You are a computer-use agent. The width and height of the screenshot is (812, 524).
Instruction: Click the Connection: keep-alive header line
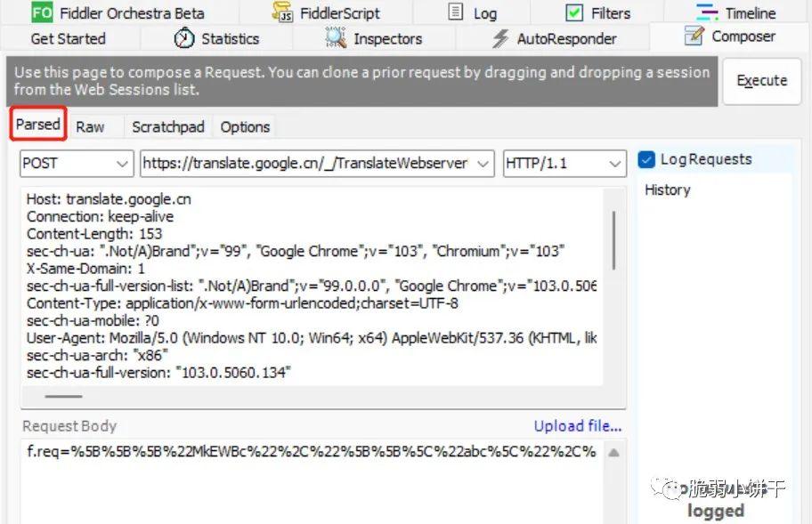point(100,216)
